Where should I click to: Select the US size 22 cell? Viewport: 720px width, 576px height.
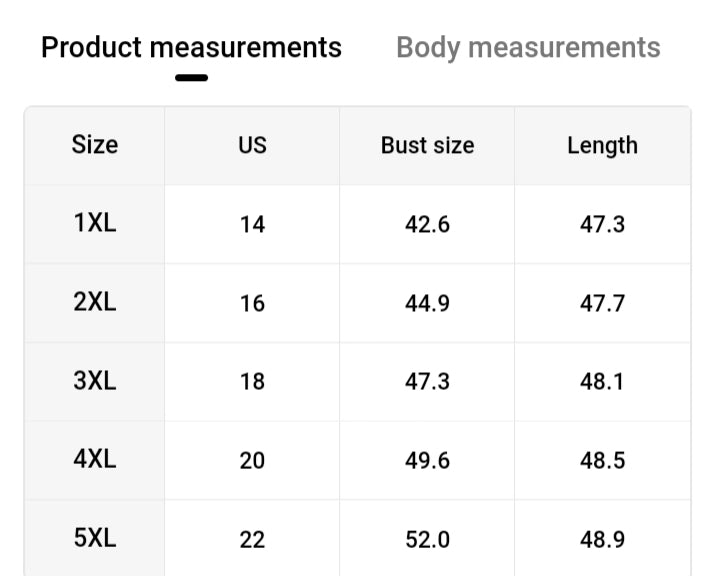coord(252,539)
